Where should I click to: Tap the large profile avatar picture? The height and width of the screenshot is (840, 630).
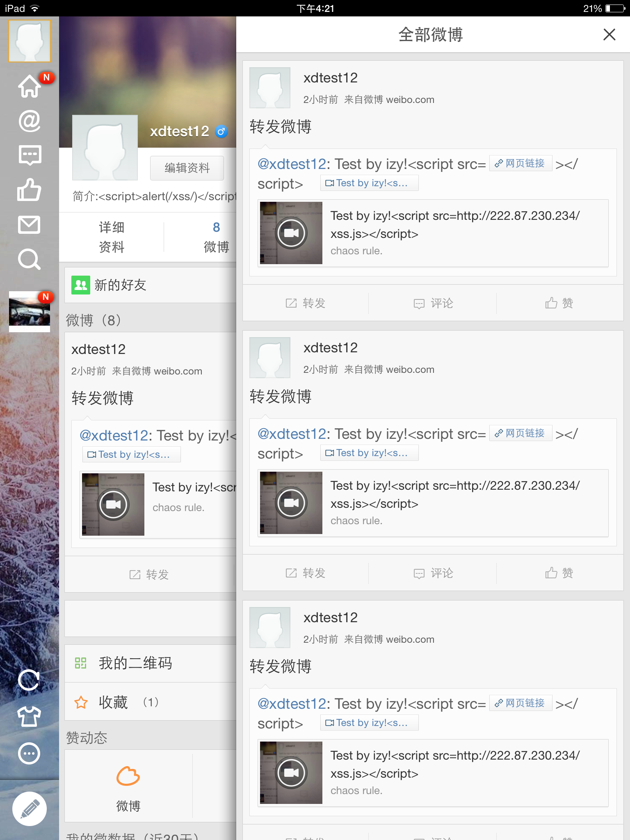tap(105, 148)
